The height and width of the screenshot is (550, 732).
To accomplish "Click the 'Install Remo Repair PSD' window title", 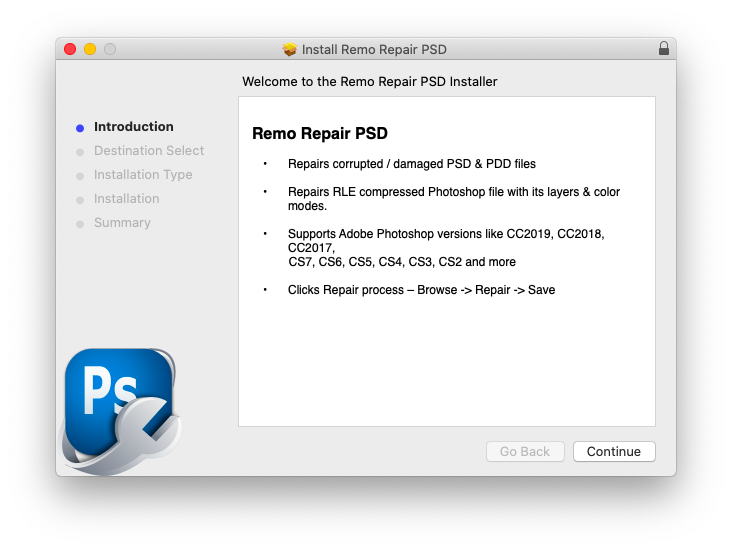I will [374, 49].
